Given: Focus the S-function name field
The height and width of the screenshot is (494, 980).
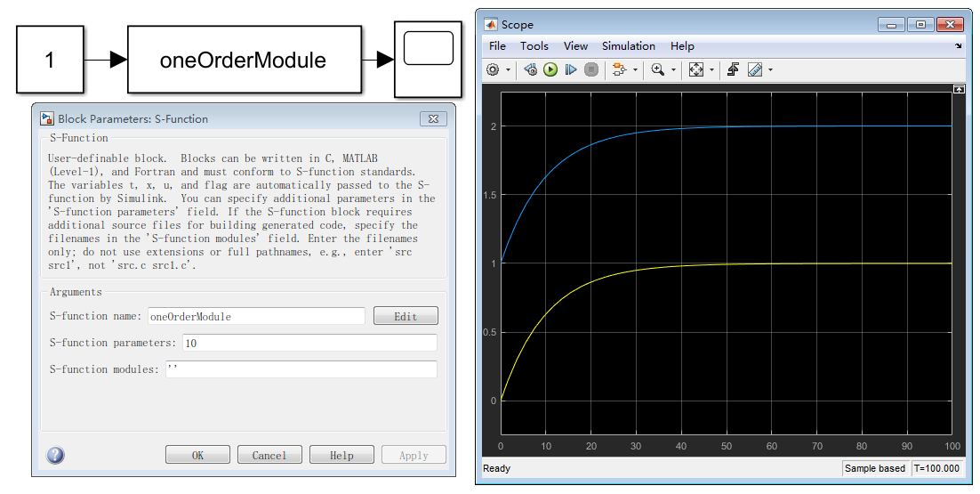Looking at the screenshot, I should 256,316.
